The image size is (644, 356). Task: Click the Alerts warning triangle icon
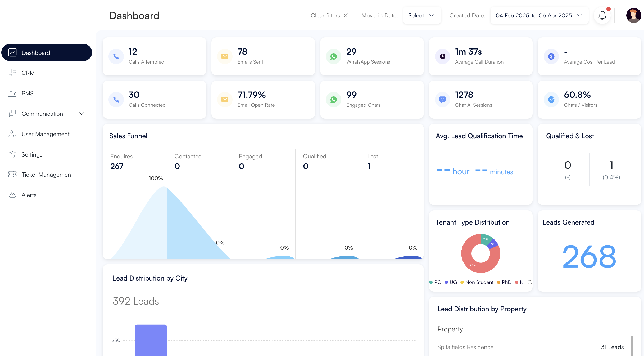click(12, 195)
